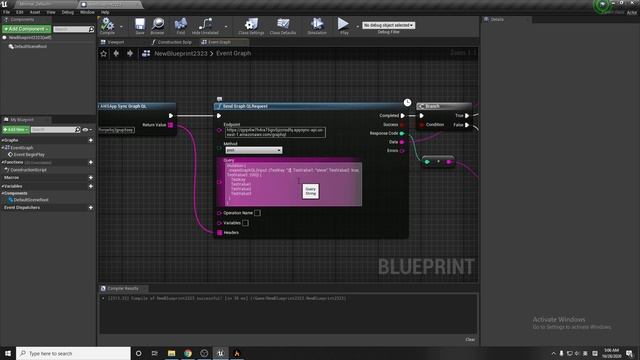640x360 pixels.
Task: Click the Completed execution output pin
Action: tap(402, 116)
